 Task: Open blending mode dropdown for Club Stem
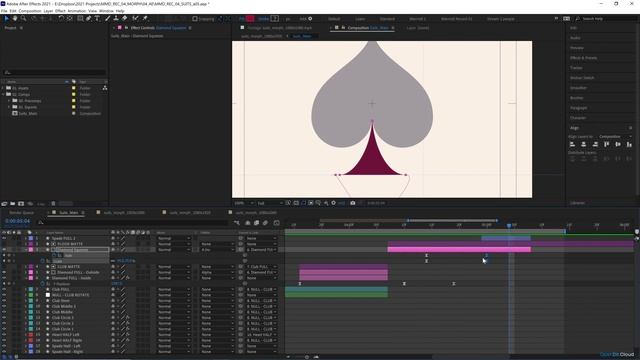[174, 301]
